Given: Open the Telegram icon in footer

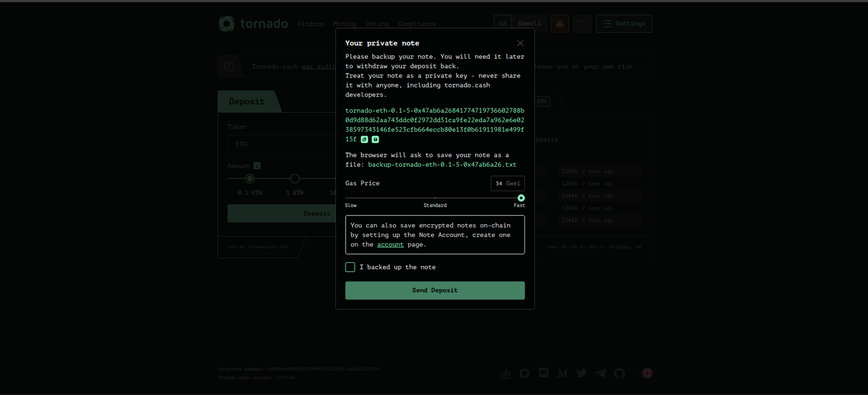Looking at the screenshot, I should [x=600, y=373].
